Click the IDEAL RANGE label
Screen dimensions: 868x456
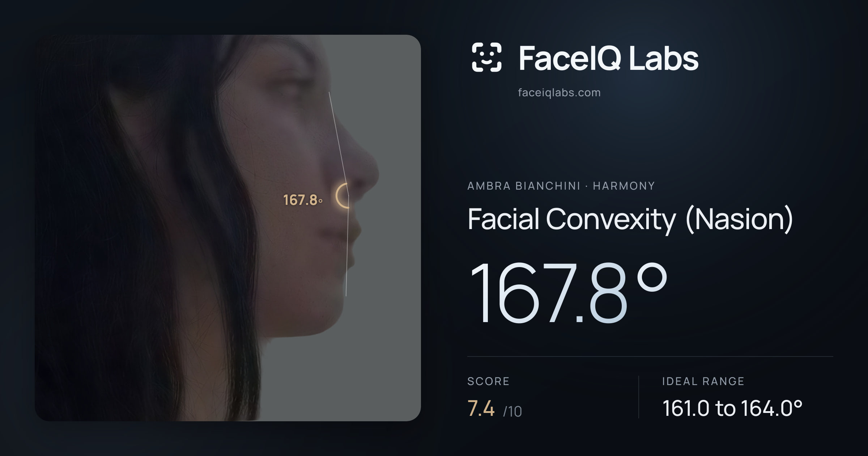click(x=703, y=381)
